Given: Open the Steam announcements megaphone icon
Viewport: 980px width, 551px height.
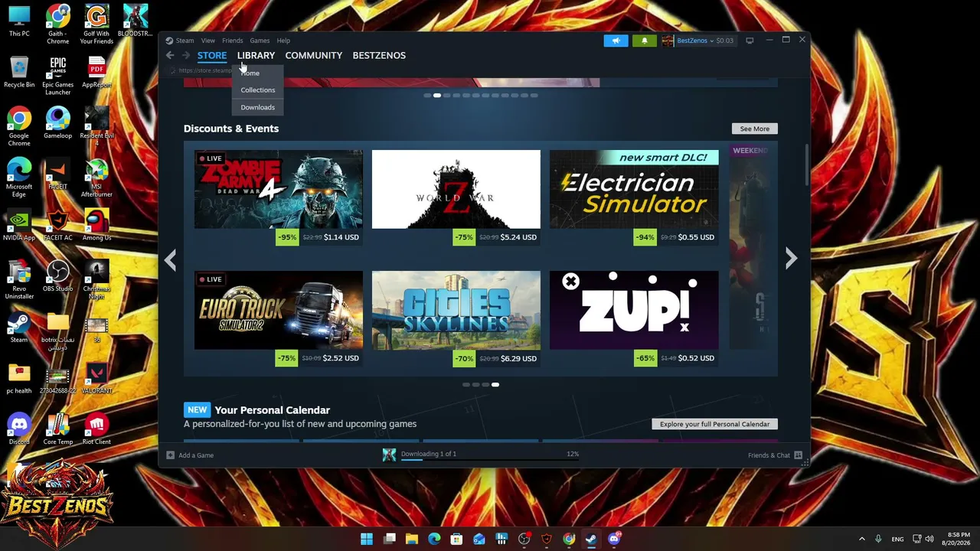Looking at the screenshot, I should [616, 41].
